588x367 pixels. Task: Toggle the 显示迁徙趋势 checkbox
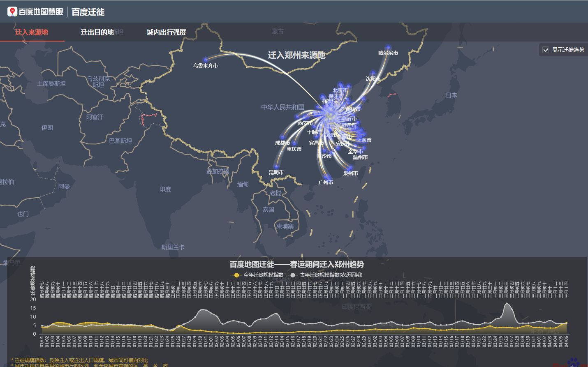(x=546, y=50)
